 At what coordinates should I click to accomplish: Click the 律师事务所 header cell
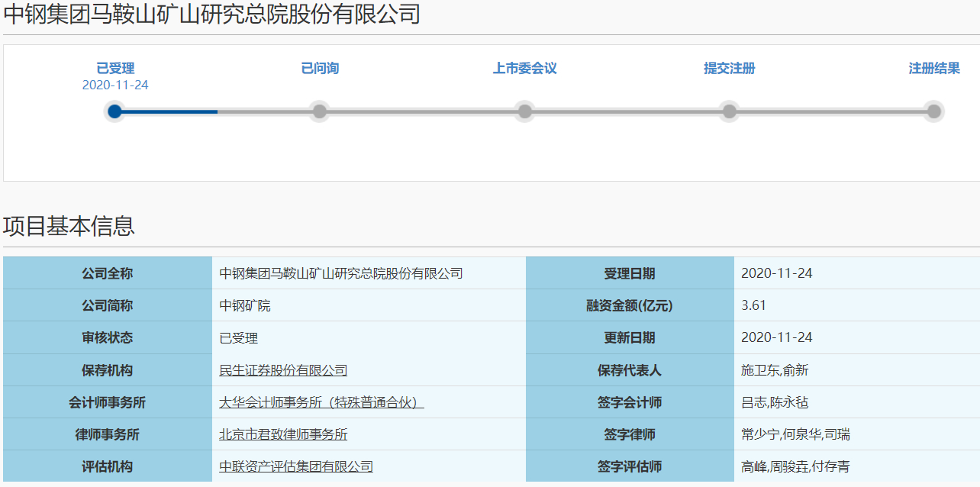point(108,434)
